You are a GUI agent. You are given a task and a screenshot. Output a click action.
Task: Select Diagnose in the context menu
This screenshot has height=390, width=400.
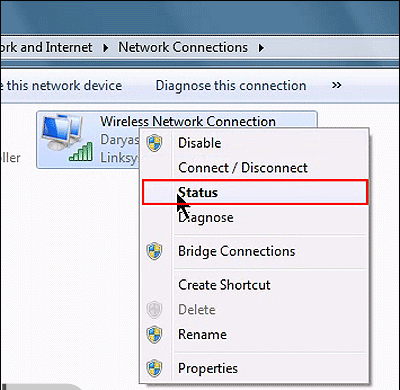click(255, 217)
